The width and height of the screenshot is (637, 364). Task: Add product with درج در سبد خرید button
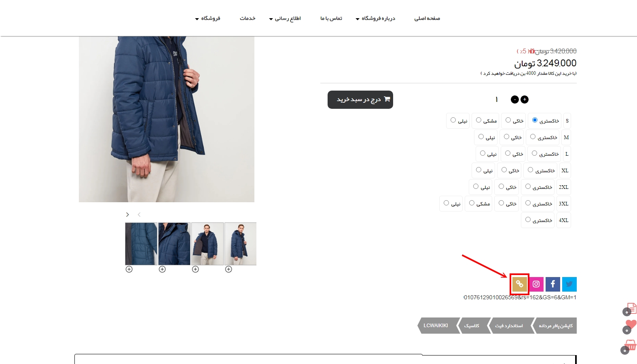360,99
